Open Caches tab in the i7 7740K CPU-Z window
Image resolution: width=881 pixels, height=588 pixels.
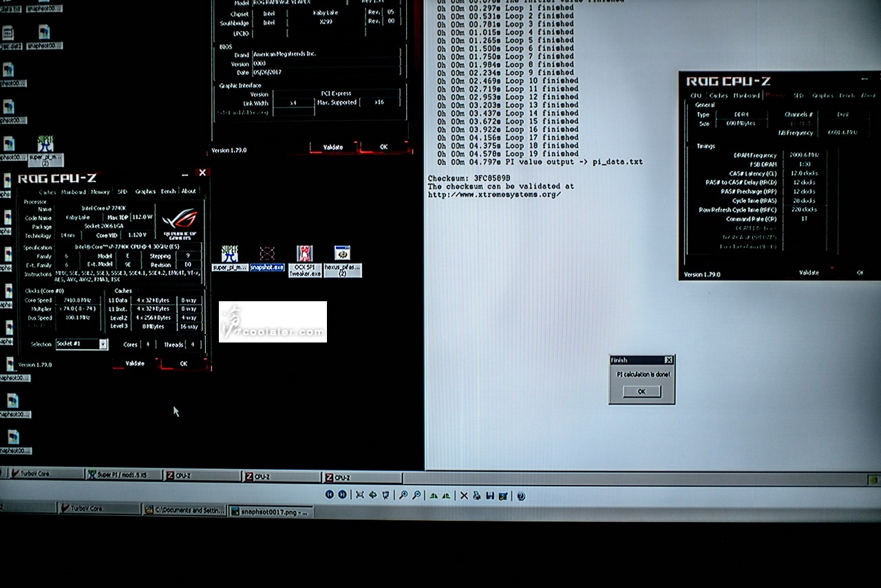tap(47, 192)
